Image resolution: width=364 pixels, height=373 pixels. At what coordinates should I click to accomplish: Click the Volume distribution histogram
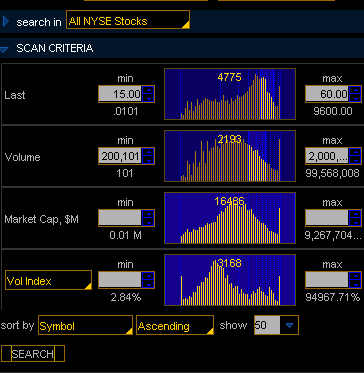pos(230,156)
